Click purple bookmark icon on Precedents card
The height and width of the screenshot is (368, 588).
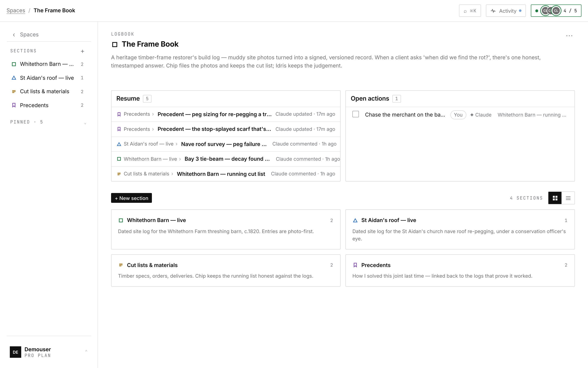click(355, 265)
